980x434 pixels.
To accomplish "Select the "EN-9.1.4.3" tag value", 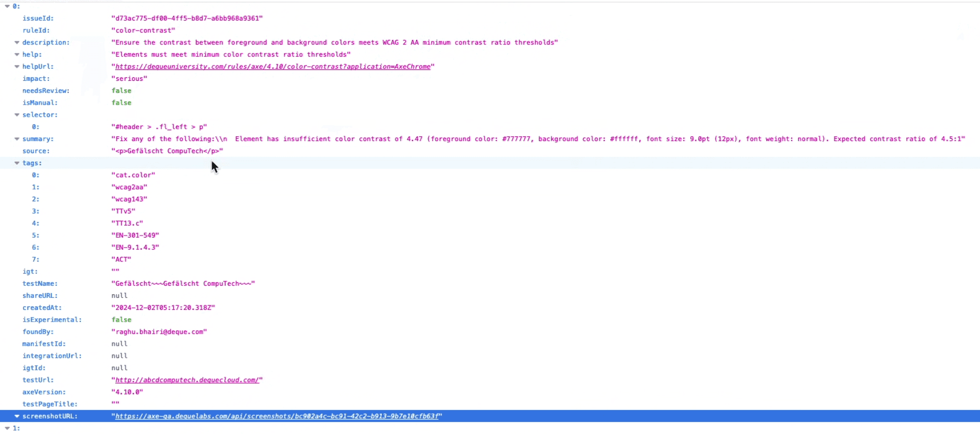I will 135,247.
